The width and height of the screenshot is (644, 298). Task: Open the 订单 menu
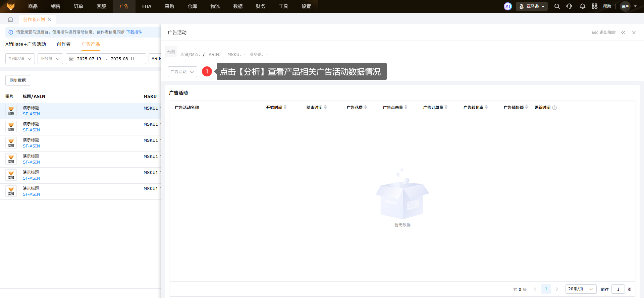tap(78, 6)
